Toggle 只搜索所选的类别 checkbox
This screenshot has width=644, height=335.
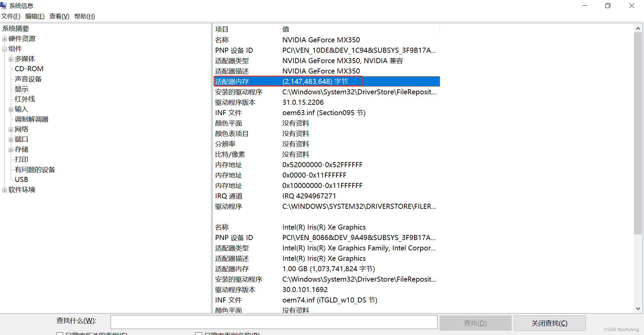[x=60, y=334]
